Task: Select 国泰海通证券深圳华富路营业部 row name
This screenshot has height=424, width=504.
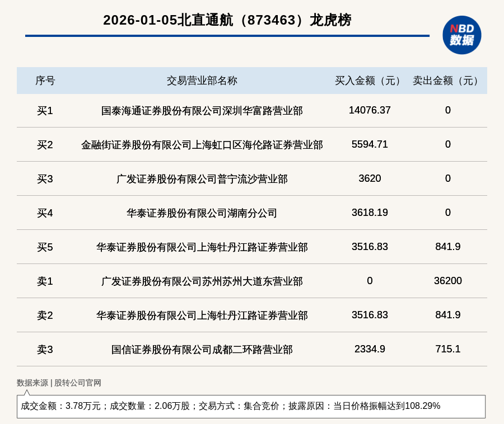Action: 202,111
